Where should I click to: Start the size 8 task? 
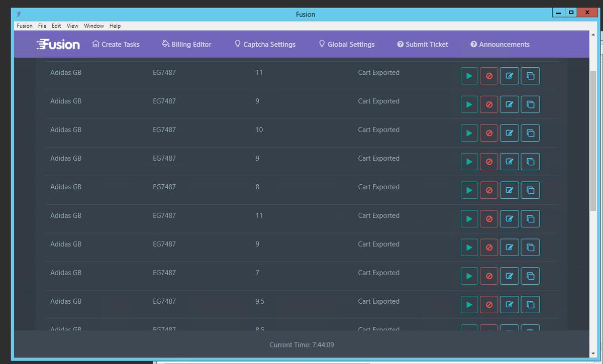(x=469, y=190)
